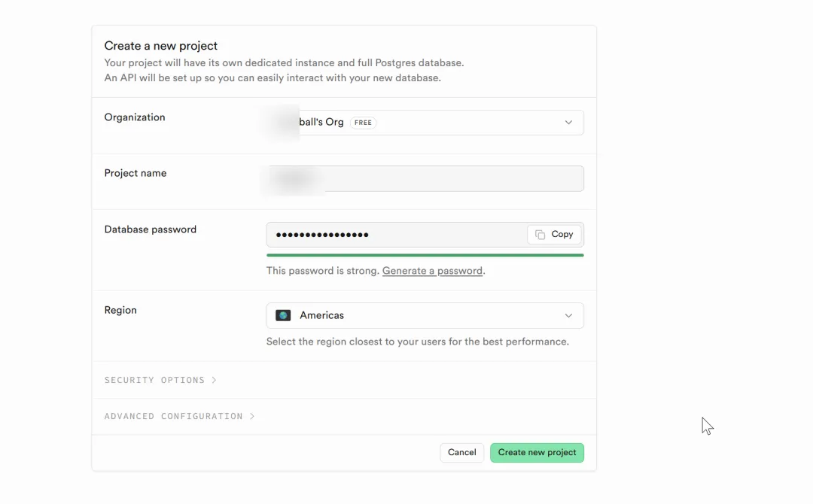Click the copy icon in the password field

540,235
